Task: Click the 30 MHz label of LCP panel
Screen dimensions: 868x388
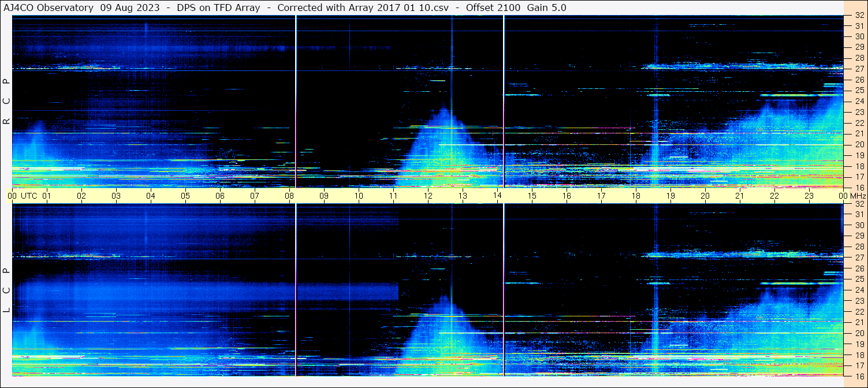Action: click(x=859, y=225)
